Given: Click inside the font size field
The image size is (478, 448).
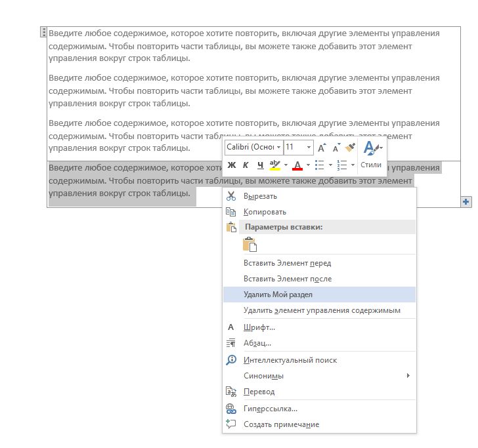Looking at the screenshot, I should [295, 147].
